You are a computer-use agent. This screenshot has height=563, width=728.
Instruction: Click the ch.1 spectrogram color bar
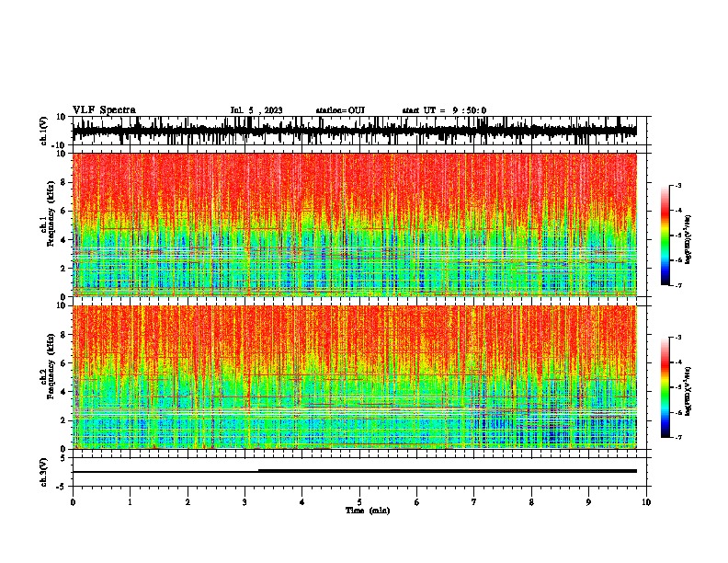tap(665, 236)
